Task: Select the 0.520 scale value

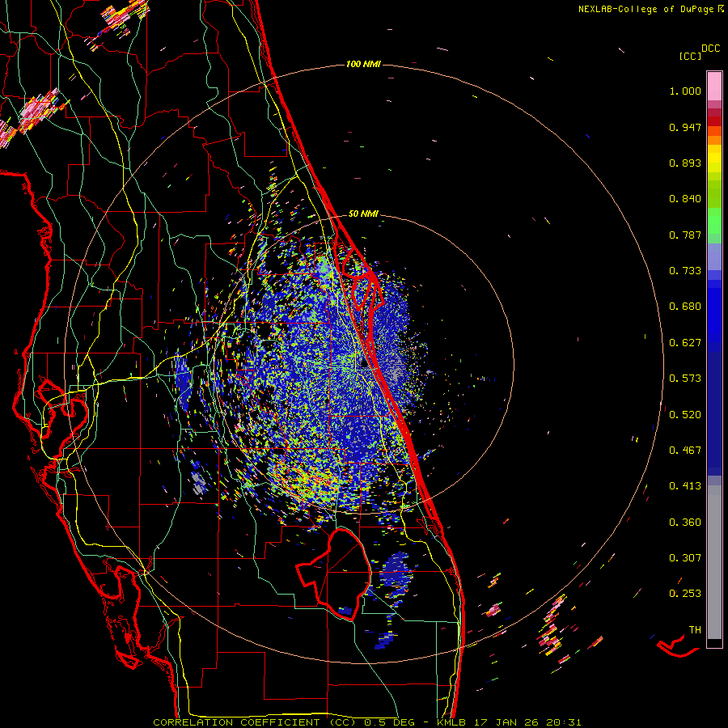Action: pyautogui.click(x=685, y=415)
